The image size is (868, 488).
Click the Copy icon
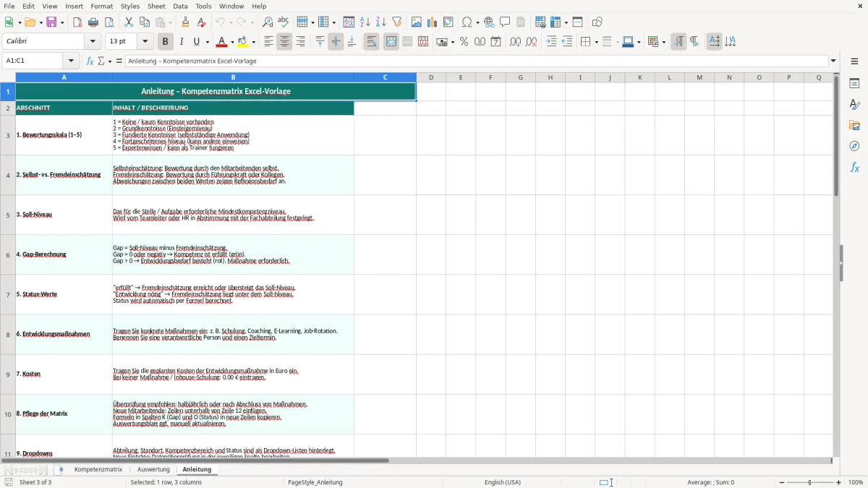pyautogui.click(x=145, y=22)
